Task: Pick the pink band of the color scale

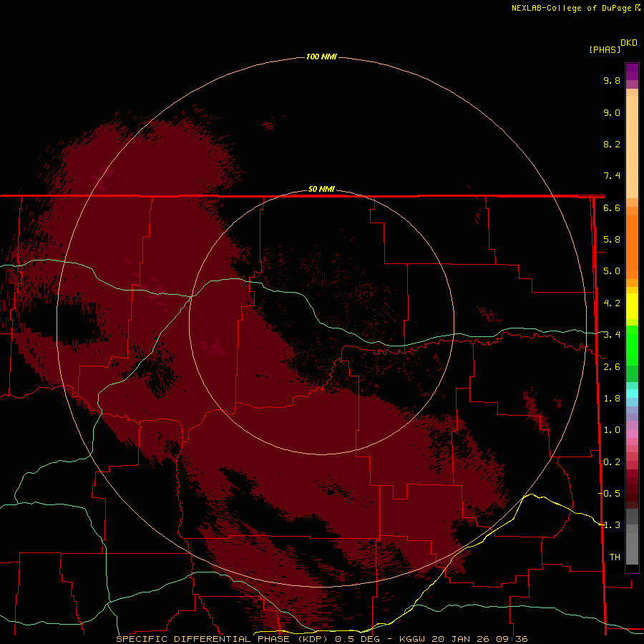Action: (632, 434)
